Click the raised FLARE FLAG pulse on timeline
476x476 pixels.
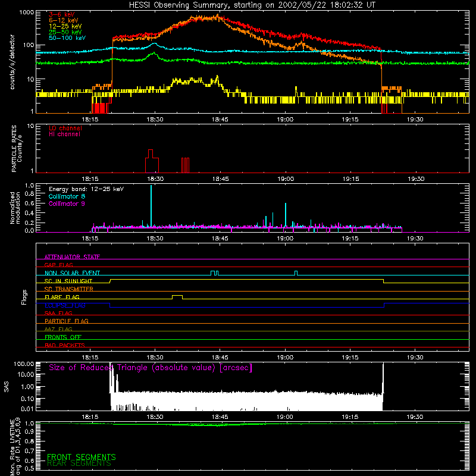(177, 297)
